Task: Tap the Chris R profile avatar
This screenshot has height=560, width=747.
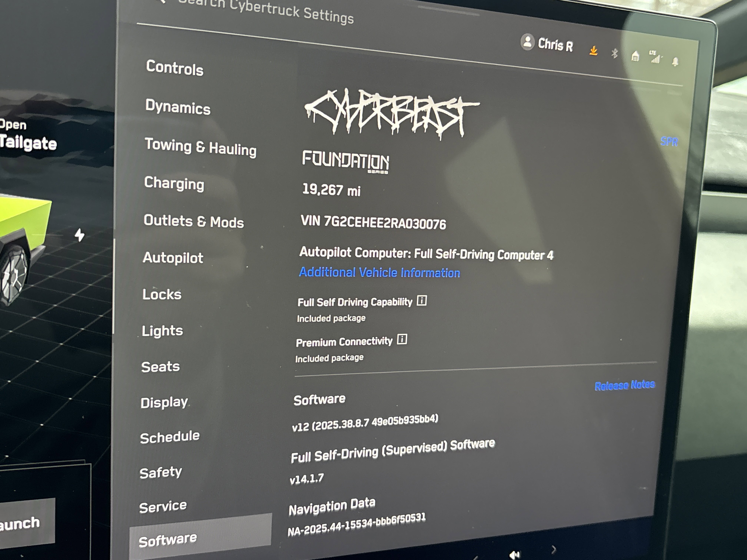Action: click(527, 42)
